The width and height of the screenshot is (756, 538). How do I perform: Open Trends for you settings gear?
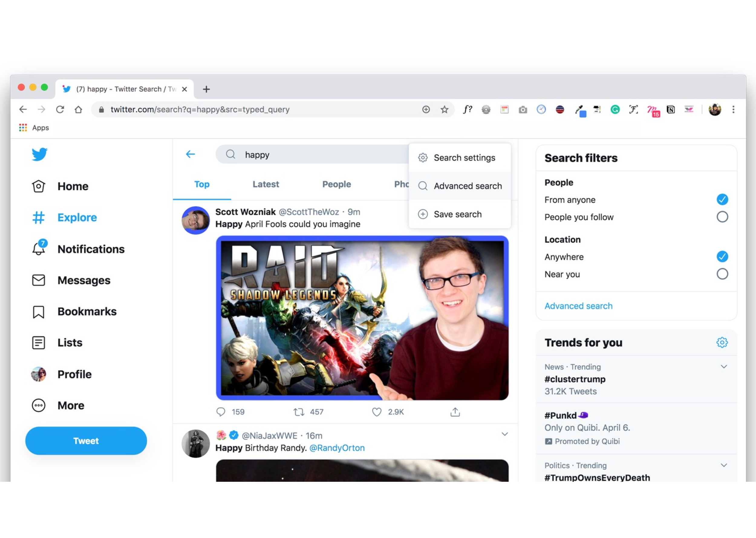pos(722,342)
